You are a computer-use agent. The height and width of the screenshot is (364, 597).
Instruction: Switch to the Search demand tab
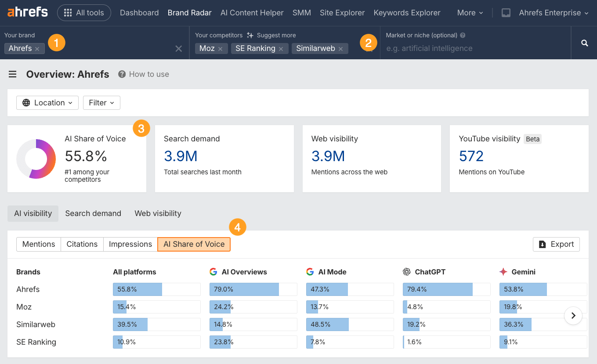(x=93, y=213)
